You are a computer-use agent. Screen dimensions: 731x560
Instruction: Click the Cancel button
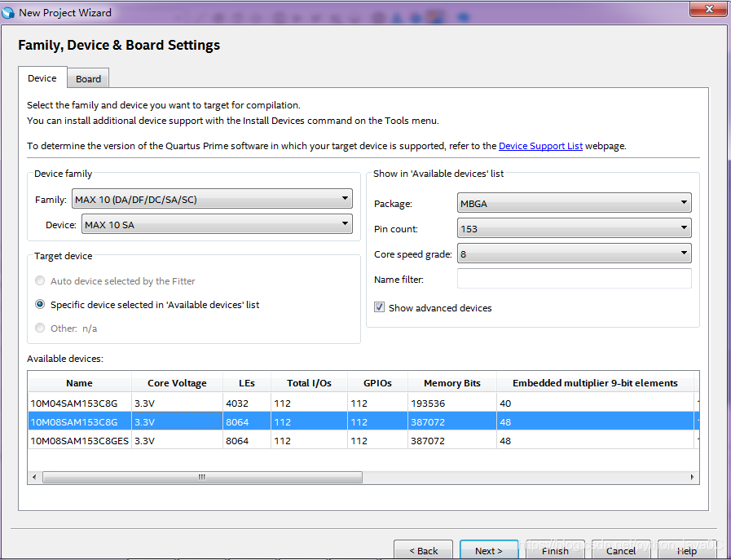[x=620, y=550]
